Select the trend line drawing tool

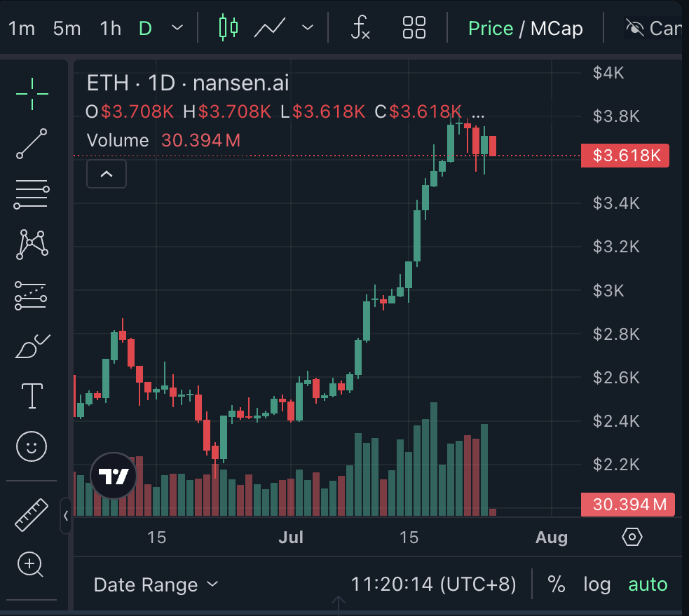pyautogui.click(x=31, y=144)
